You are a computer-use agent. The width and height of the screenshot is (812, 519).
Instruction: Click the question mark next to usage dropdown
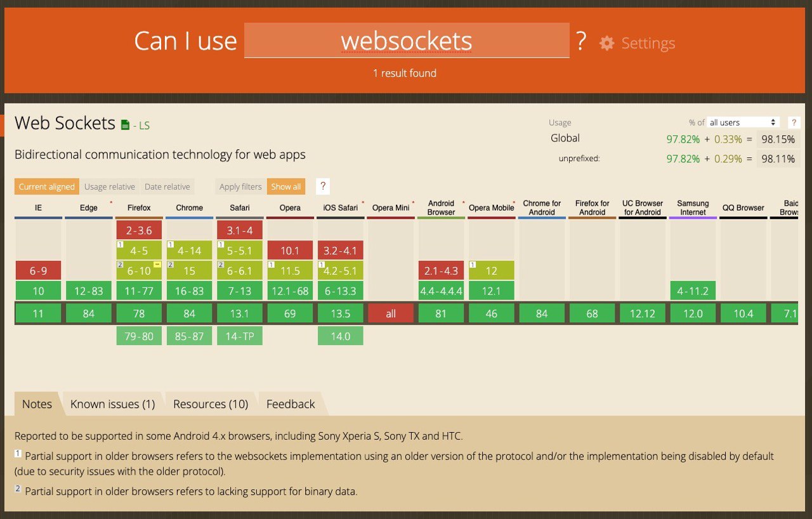click(x=794, y=122)
